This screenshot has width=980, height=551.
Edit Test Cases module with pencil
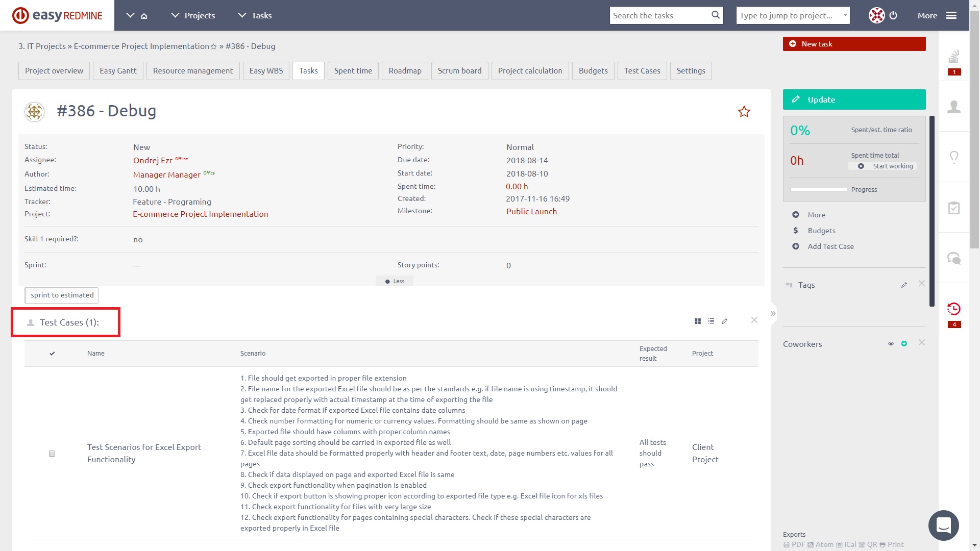pos(724,321)
